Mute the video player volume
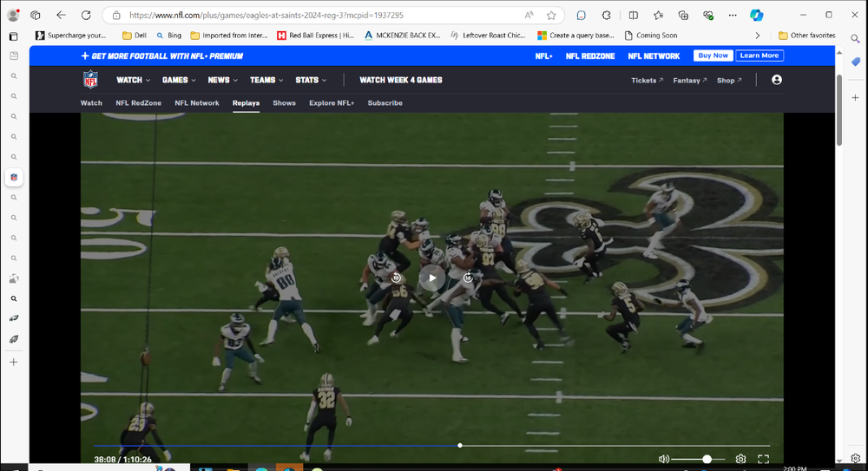 [x=664, y=459]
